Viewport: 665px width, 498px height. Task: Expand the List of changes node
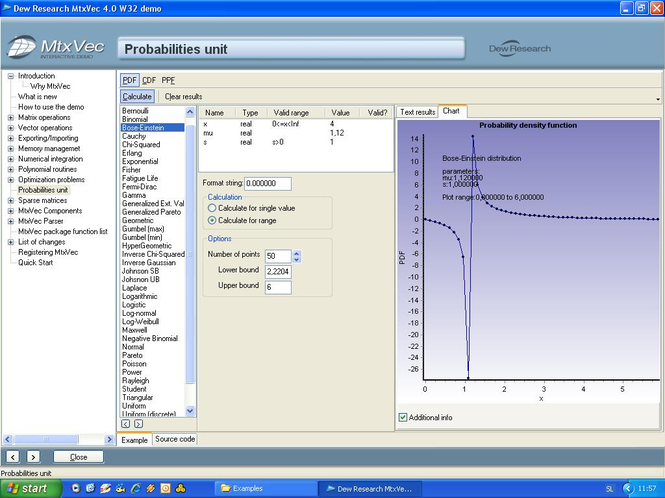point(11,242)
